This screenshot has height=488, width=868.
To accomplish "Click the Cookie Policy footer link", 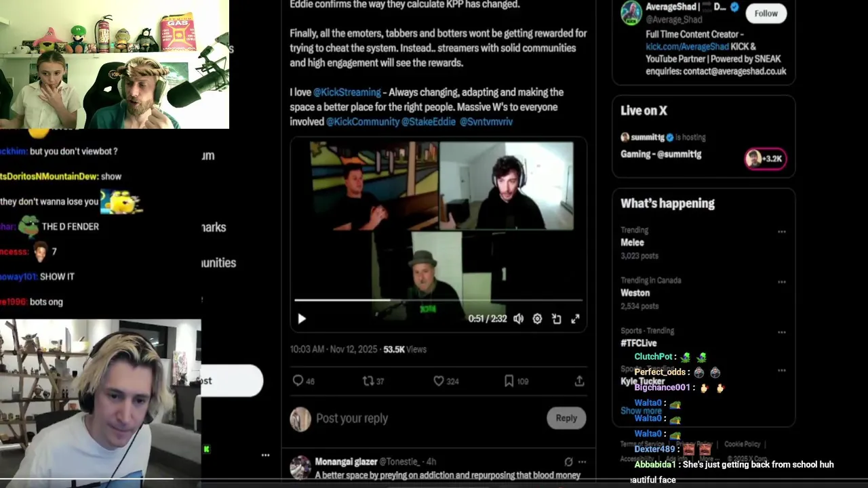I will (x=742, y=445).
